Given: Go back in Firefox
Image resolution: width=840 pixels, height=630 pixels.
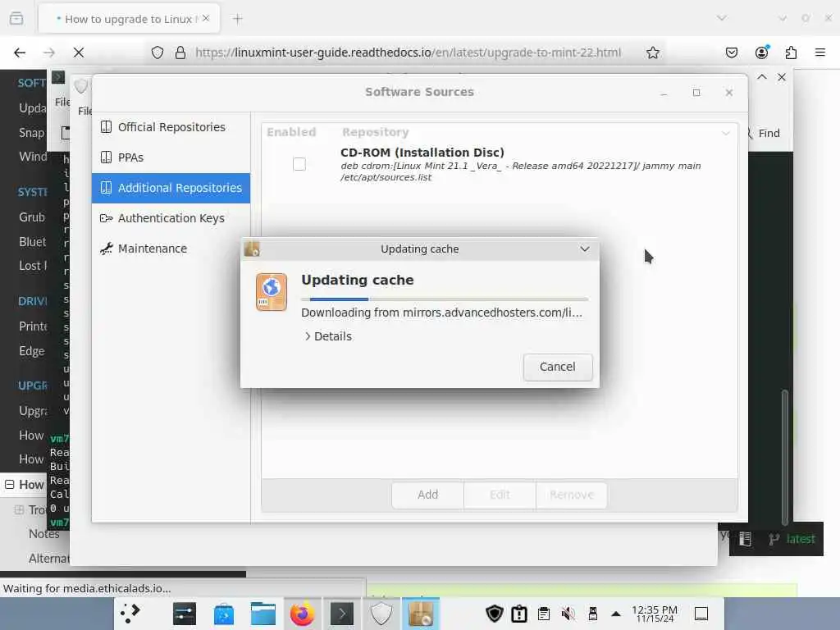Looking at the screenshot, I should (x=20, y=52).
